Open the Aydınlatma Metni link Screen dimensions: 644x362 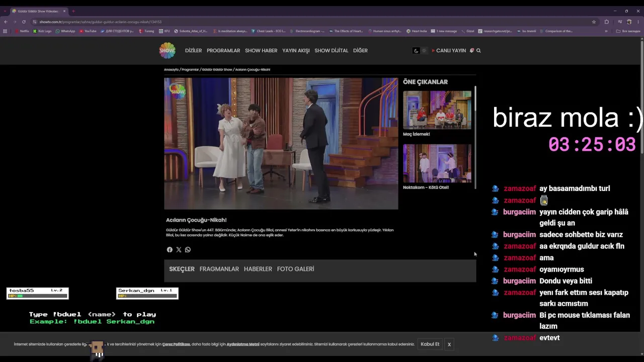(243, 344)
